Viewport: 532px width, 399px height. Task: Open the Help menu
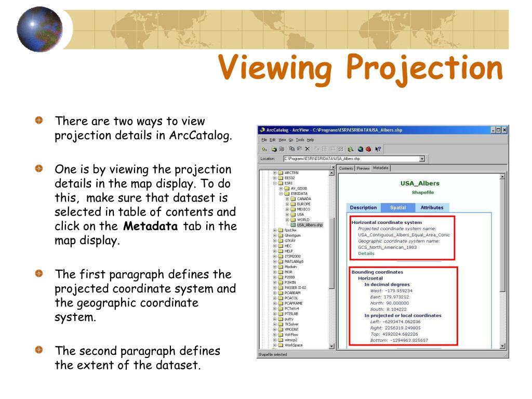tap(311, 140)
